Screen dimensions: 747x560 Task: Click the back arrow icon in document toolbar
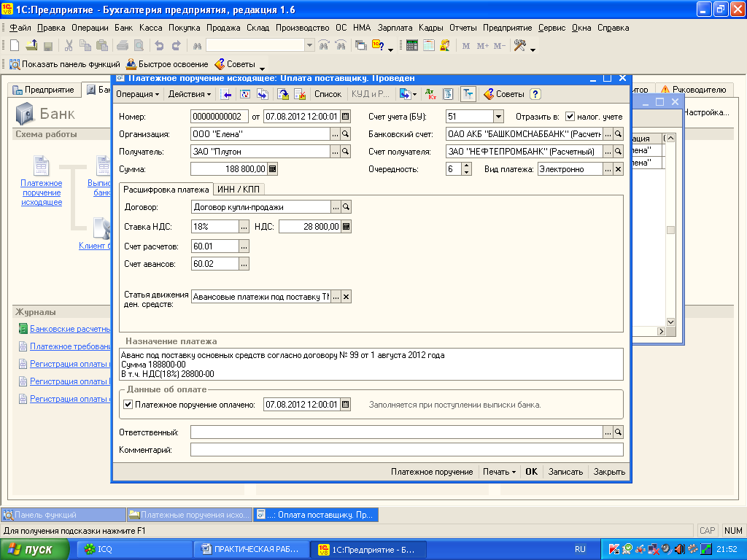(x=227, y=94)
